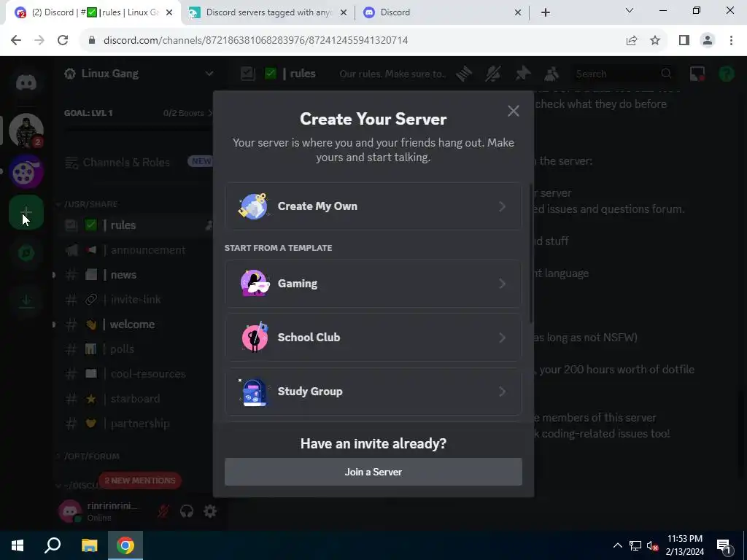
Task: Click the Join a Server button
Action: pos(373,472)
